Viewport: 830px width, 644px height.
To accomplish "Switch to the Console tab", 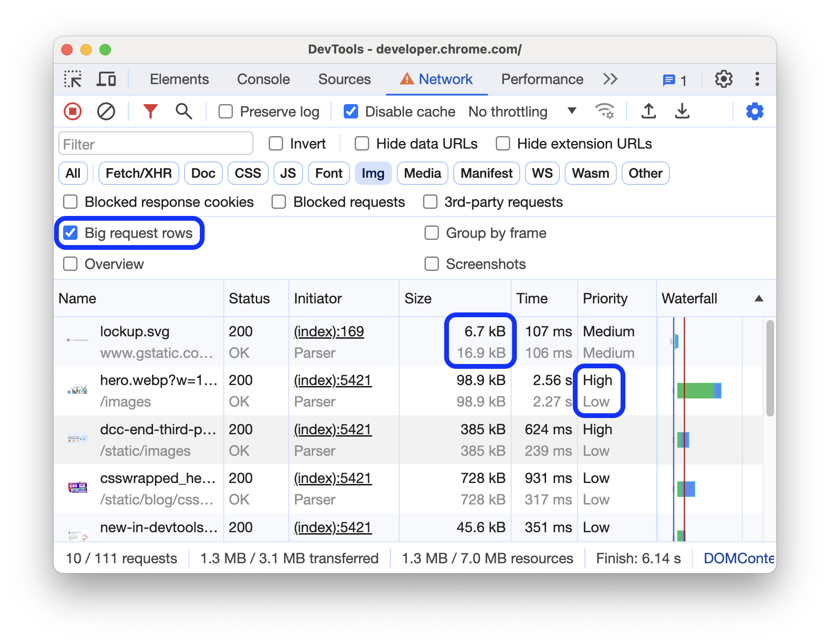I will [263, 79].
